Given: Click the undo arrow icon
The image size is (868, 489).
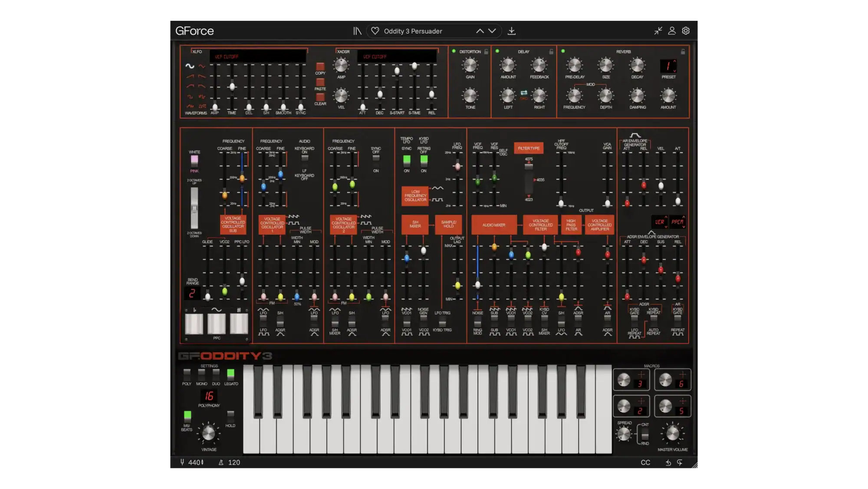Looking at the screenshot, I should (668, 463).
